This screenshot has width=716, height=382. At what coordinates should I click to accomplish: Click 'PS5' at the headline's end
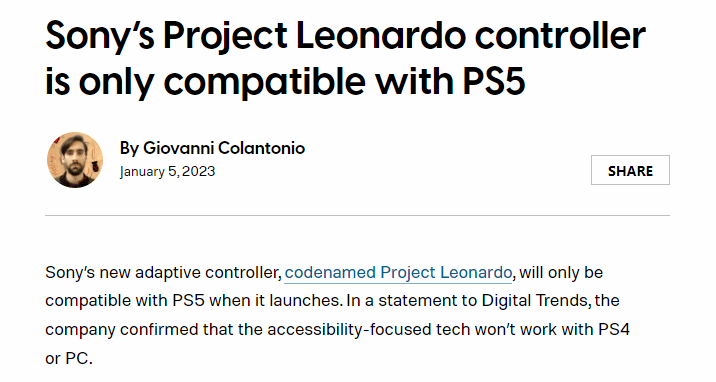coord(494,82)
